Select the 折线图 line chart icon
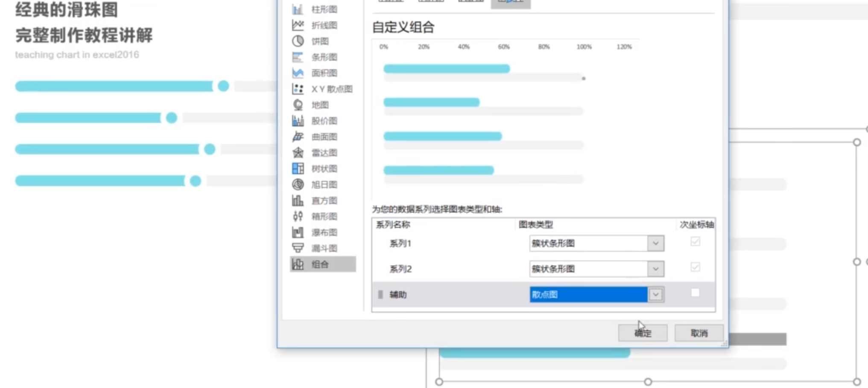The width and height of the screenshot is (868, 388). 298,25
